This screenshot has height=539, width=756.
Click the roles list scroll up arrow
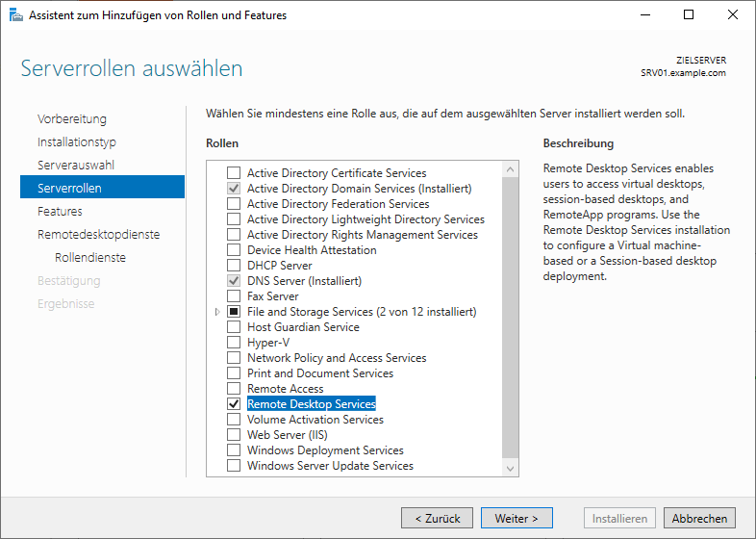[510, 169]
